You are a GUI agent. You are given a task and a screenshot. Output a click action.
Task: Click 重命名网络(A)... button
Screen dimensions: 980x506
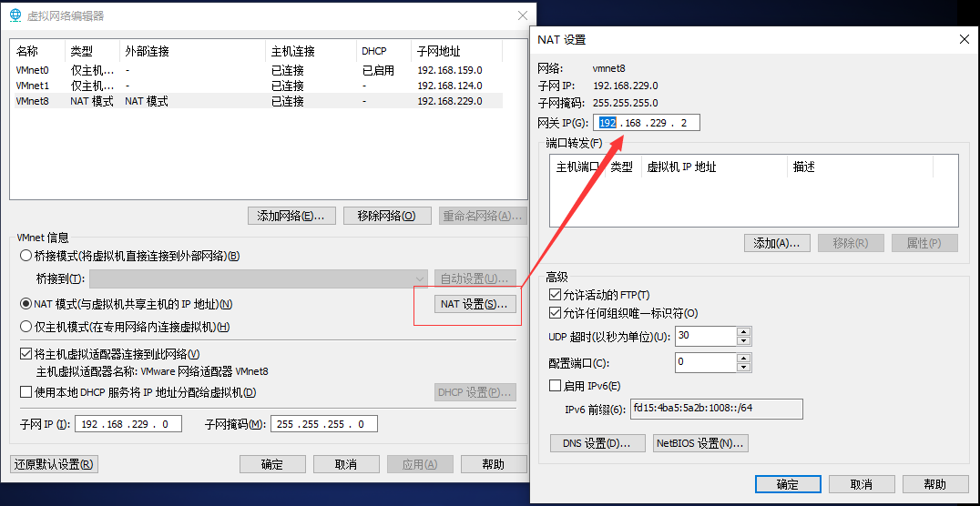click(x=483, y=217)
